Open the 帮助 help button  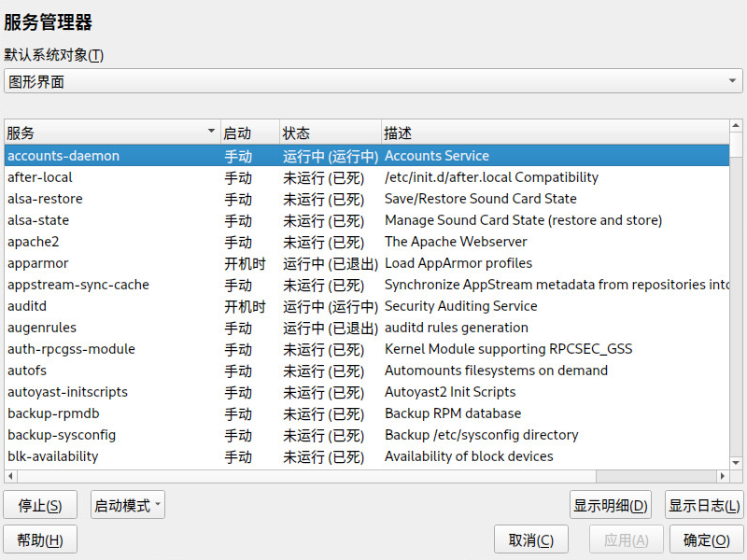(x=40, y=539)
